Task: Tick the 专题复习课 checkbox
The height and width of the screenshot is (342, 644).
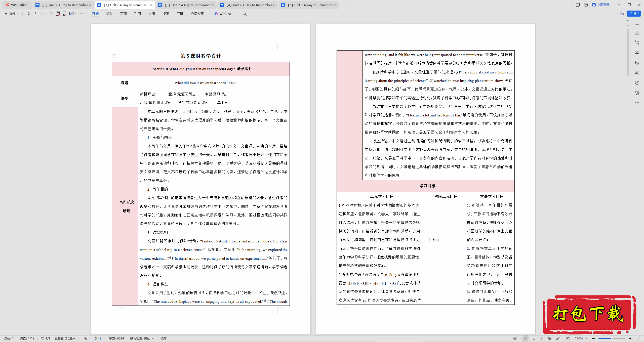Action: point(225,95)
